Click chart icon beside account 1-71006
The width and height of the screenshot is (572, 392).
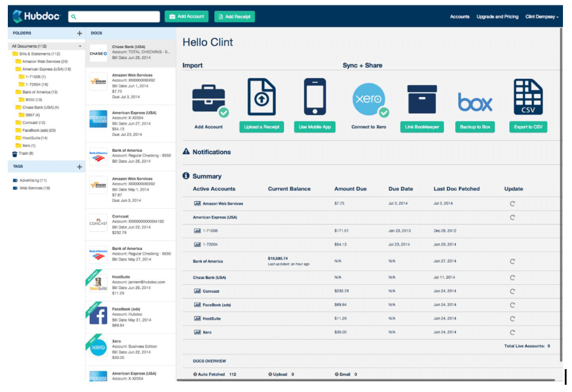tap(197, 231)
